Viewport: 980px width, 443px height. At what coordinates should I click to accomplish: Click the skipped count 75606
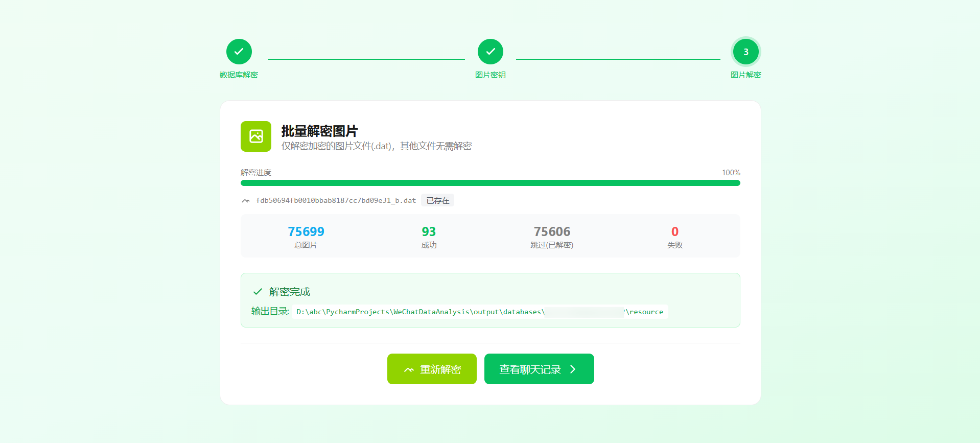(552, 231)
